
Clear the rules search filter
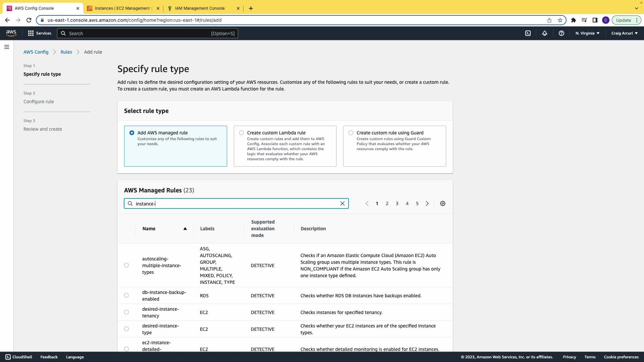pyautogui.click(x=342, y=203)
